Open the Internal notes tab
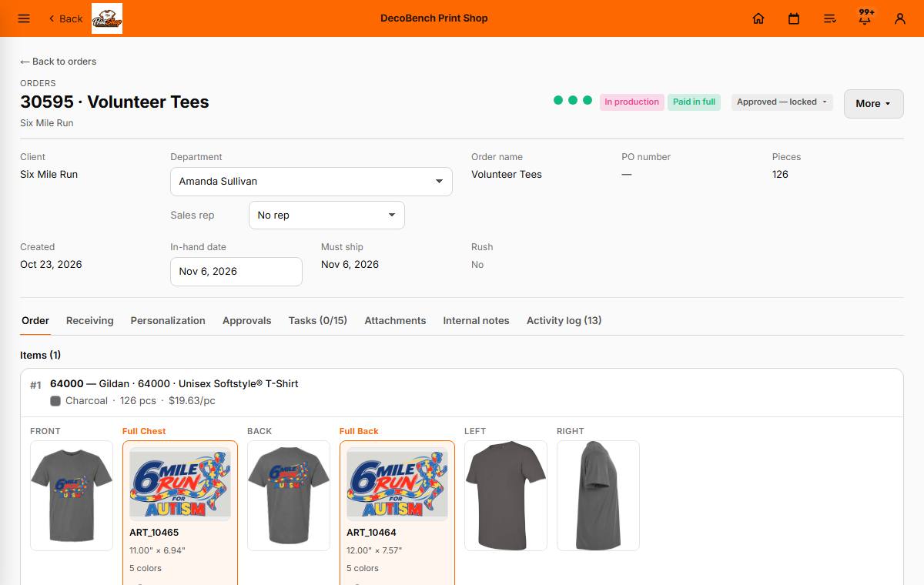924x585 pixels. pyautogui.click(x=476, y=320)
